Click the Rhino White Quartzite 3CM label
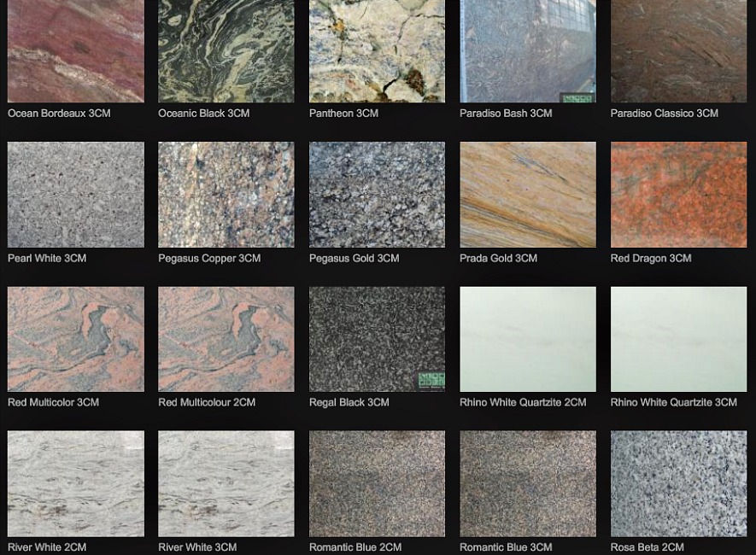This screenshot has width=756, height=555. tap(674, 402)
